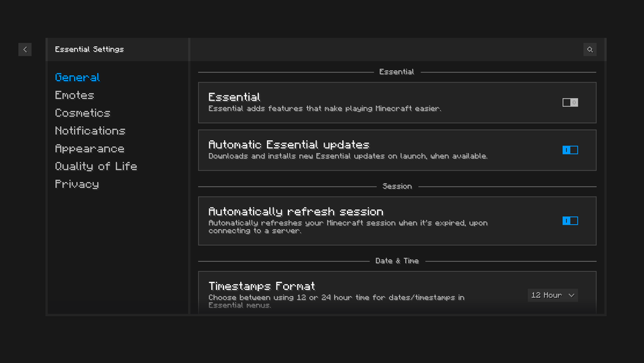This screenshot has height=363, width=644.
Task: Switch to the Cosmetics category
Action: pyautogui.click(x=83, y=113)
